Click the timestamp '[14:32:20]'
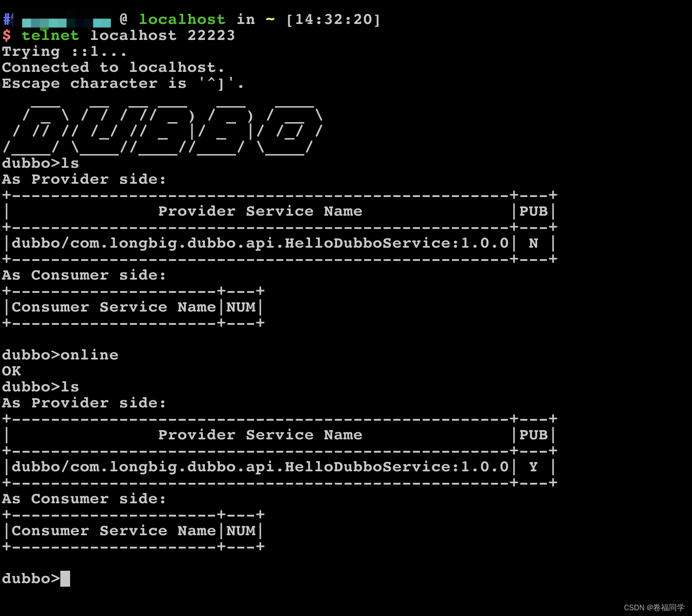 (333, 20)
